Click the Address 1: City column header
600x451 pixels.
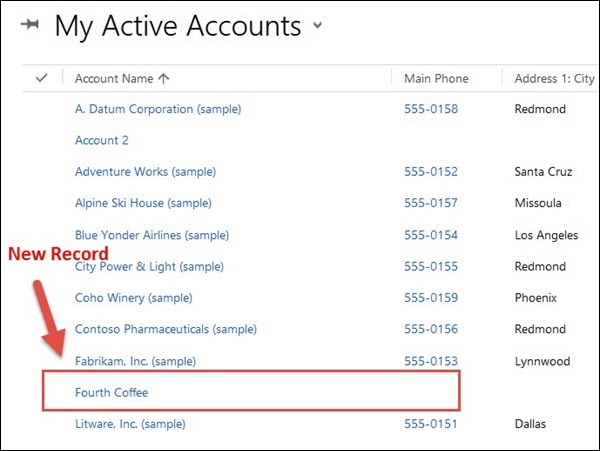tap(554, 78)
